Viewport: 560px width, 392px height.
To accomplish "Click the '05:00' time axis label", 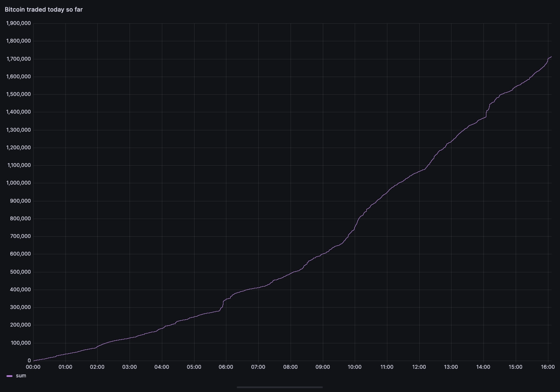I will tap(194, 367).
